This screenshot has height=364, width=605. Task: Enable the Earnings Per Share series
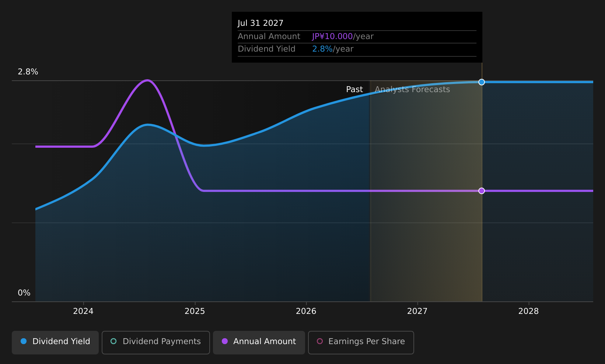tap(361, 342)
